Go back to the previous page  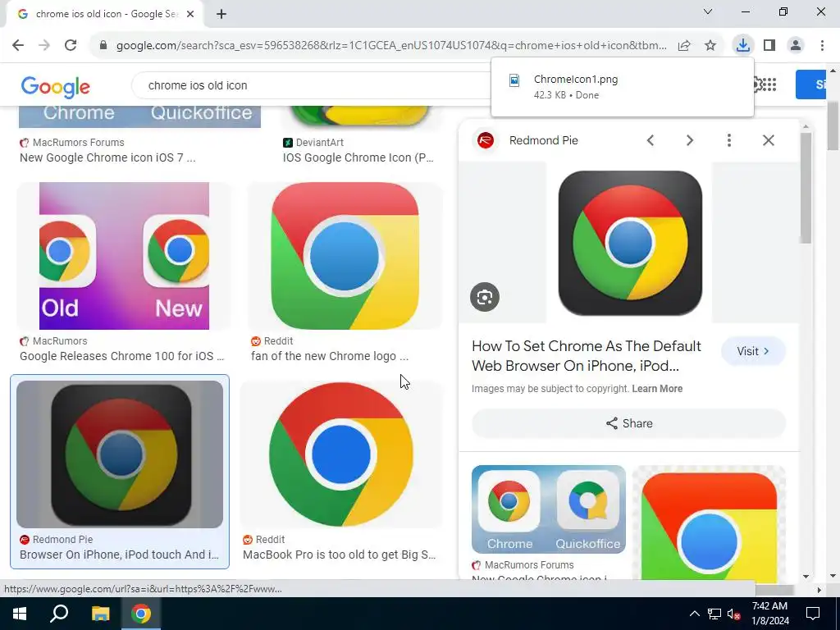18,46
